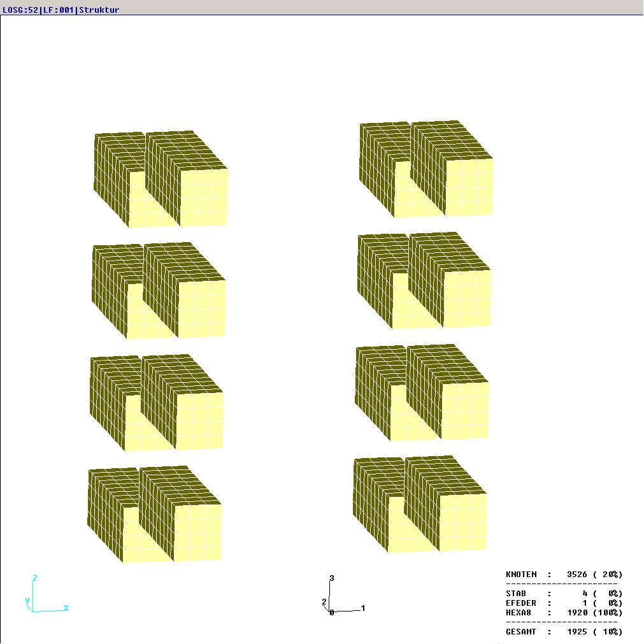Image resolution: width=644 pixels, height=644 pixels.
Task: Select the HEXA8 1920 statistics line
Action: click(564, 612)
